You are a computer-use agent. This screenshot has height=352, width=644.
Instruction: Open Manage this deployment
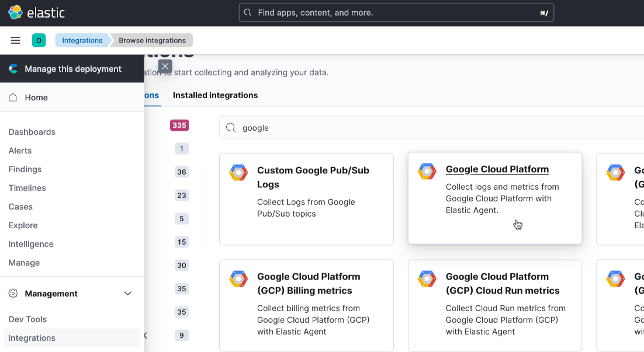[x=73, y=69]
